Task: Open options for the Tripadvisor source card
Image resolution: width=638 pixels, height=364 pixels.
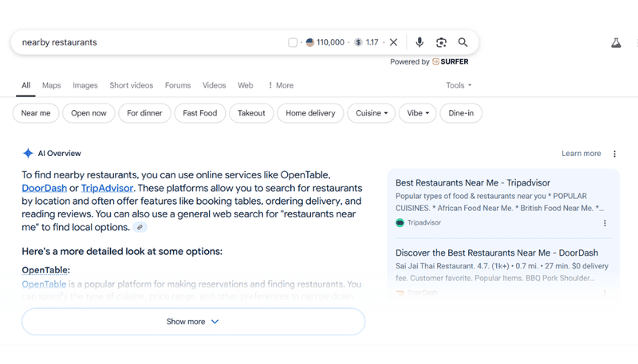Action: click(605, 223)
